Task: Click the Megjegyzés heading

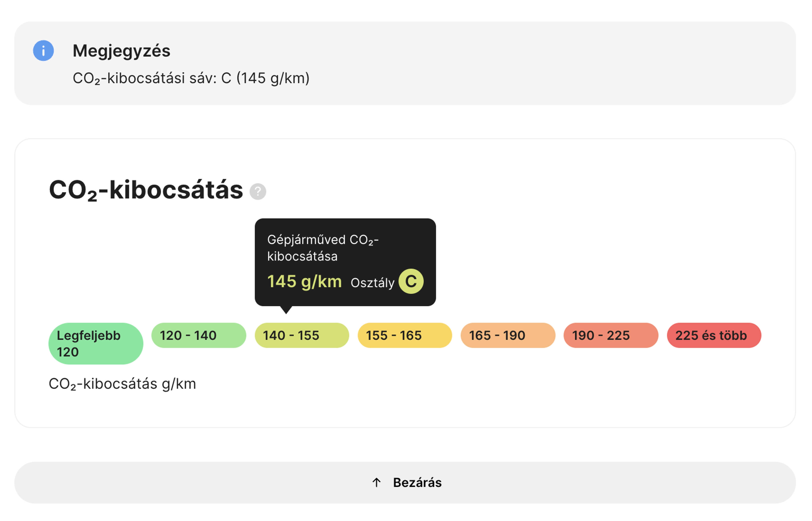Action: (122, 51)
